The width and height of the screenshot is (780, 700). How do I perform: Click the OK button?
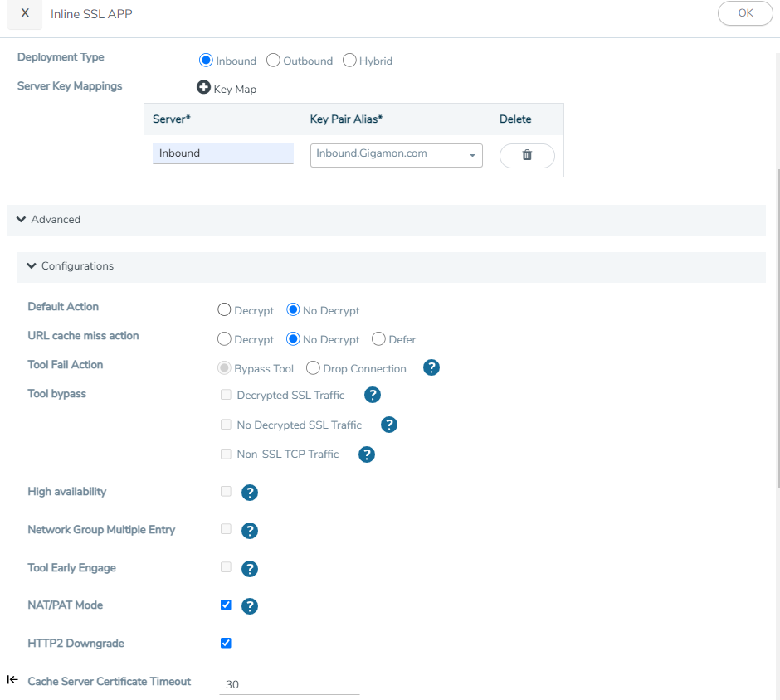click(744, 13)
